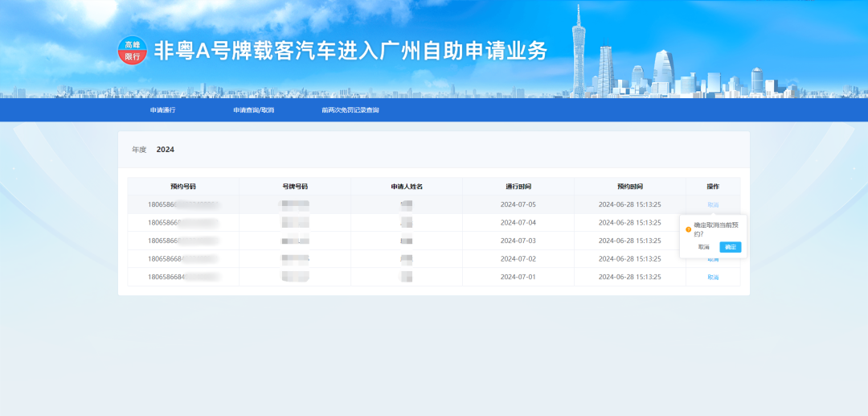Image resolution: width=868 pixels, height=416 pixels.
Task: Select the 2024-07-04 pass date cell
Action: 518,222
